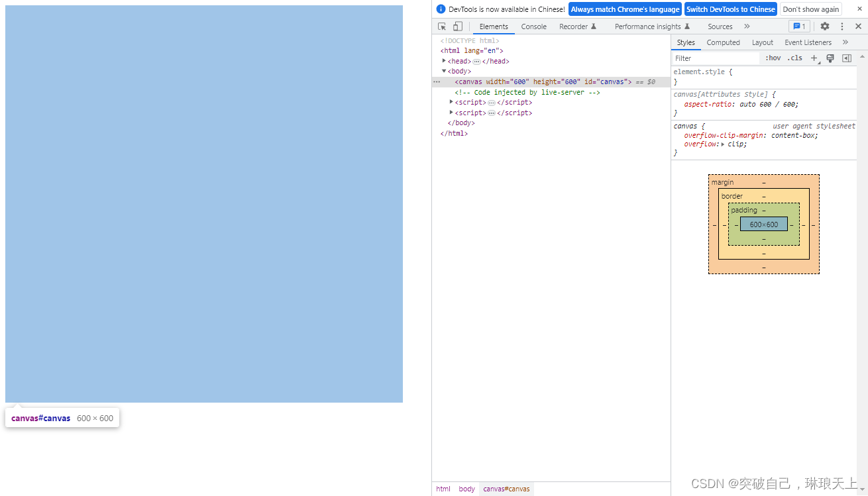Click the padding label in box model

(x=744, y=210)
